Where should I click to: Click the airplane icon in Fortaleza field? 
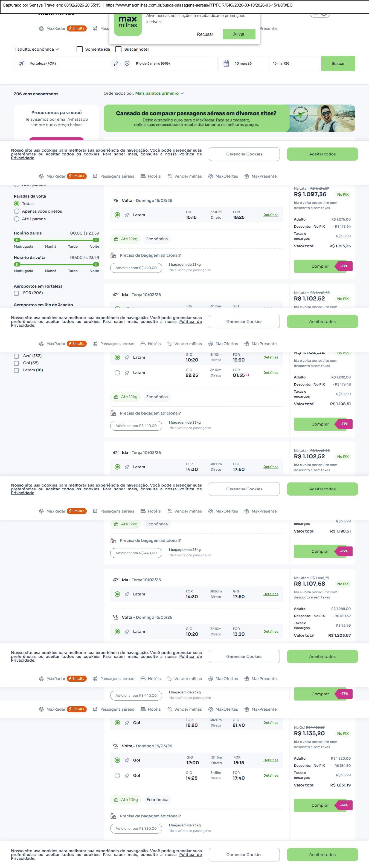point(22,63)
